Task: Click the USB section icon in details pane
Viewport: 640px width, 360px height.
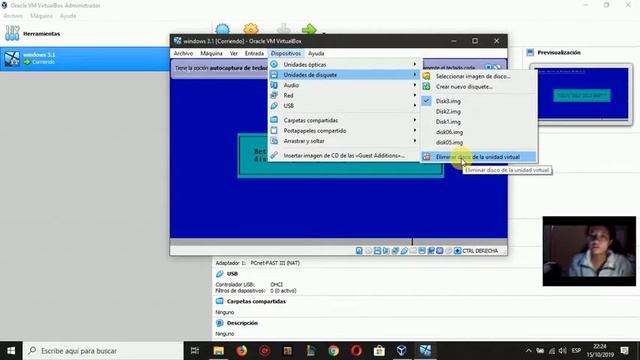Action: [x=220, y=274]
